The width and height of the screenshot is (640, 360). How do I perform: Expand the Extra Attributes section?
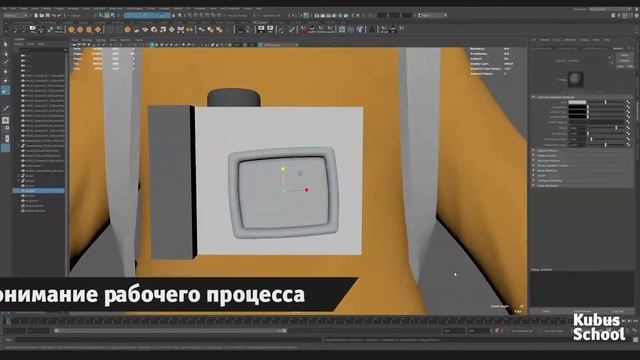click(548, 185)
